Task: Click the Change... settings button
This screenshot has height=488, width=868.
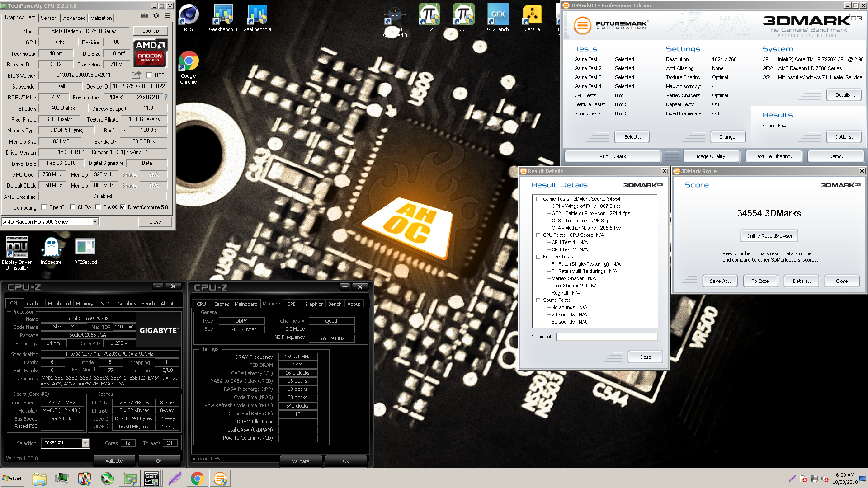Action: [x=729, y=137]
